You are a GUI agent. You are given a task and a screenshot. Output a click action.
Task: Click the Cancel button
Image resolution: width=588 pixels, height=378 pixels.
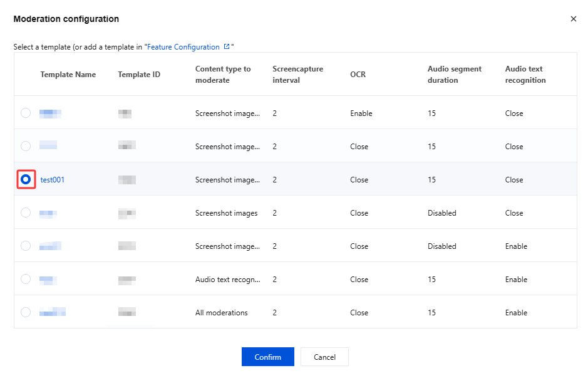pyautogui.click(x=324, y=357)
